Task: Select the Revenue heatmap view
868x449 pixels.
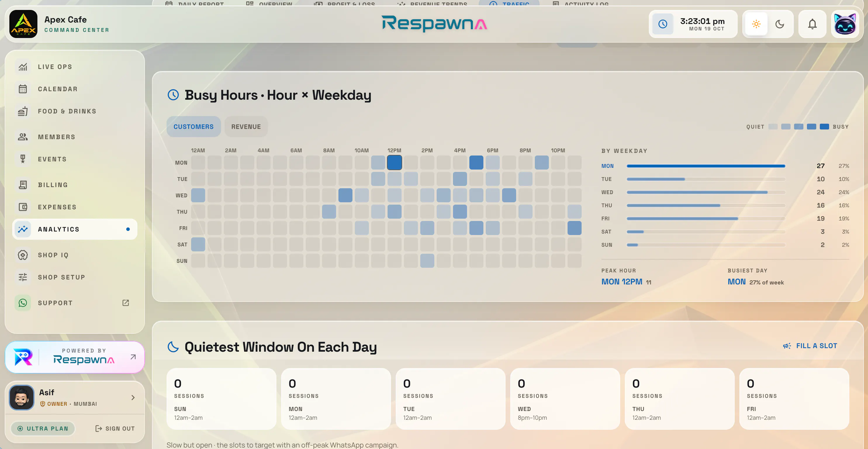Action: pos(246,127)
